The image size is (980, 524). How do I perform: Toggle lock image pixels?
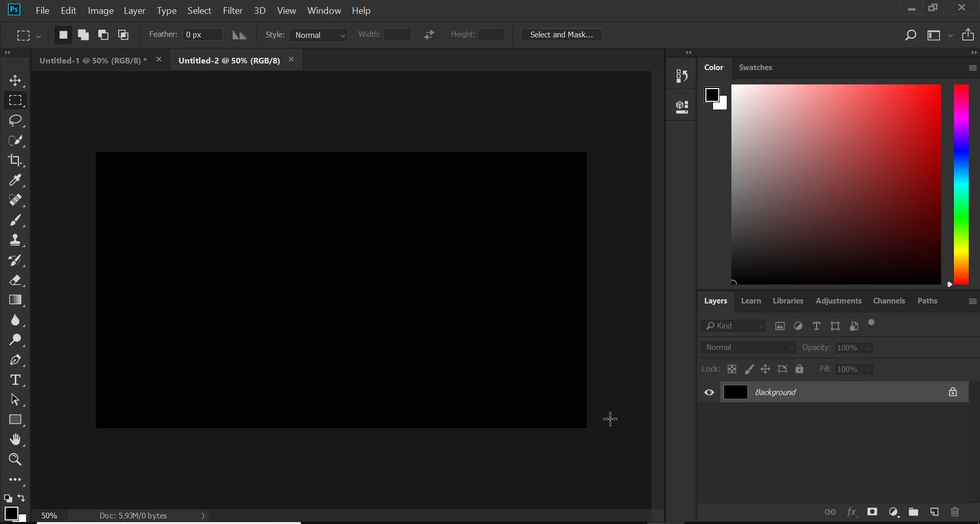749,369
